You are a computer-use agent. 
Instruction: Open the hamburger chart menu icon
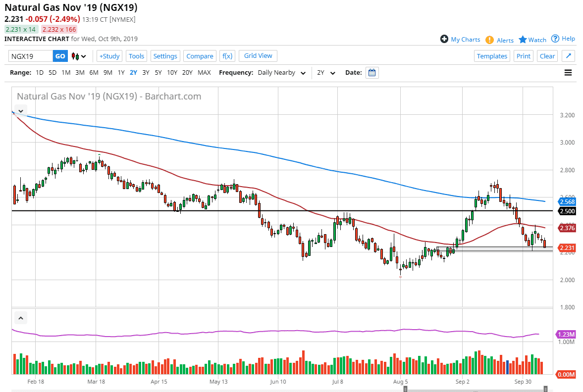click(x=568, y=73)
